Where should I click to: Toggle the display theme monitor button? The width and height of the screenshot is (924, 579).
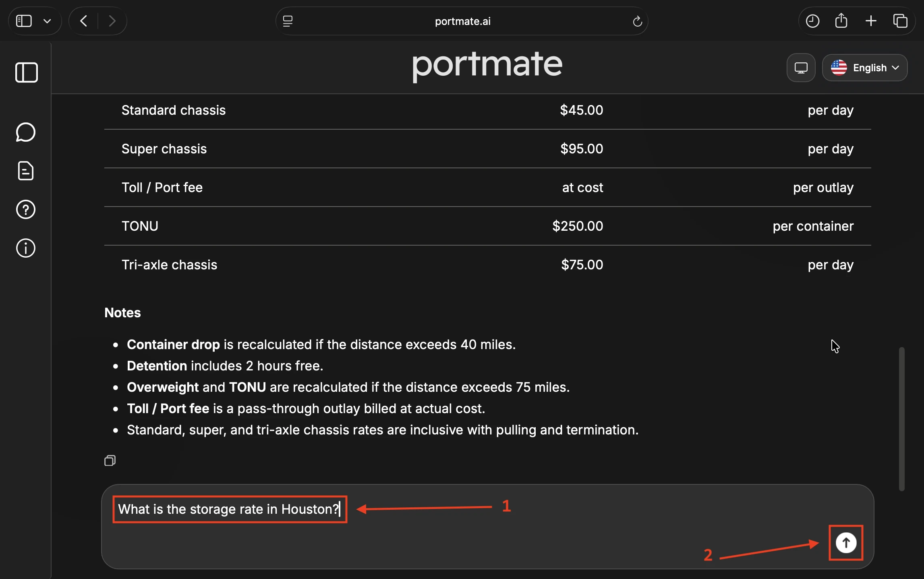[x=801, y=68]
